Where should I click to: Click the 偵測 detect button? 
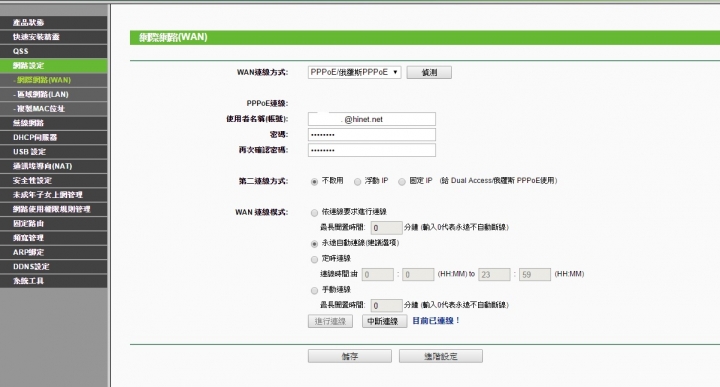[429, 73]
